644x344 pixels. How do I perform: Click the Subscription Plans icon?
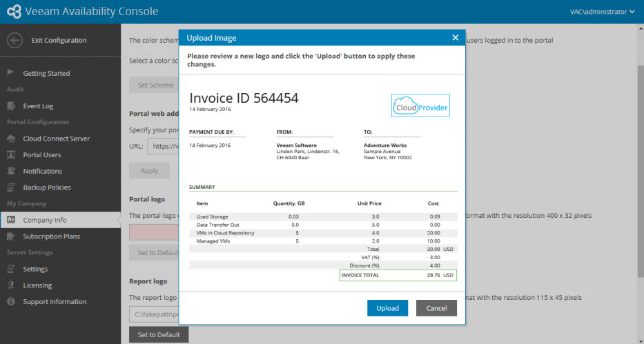click(x=11, y=236)
